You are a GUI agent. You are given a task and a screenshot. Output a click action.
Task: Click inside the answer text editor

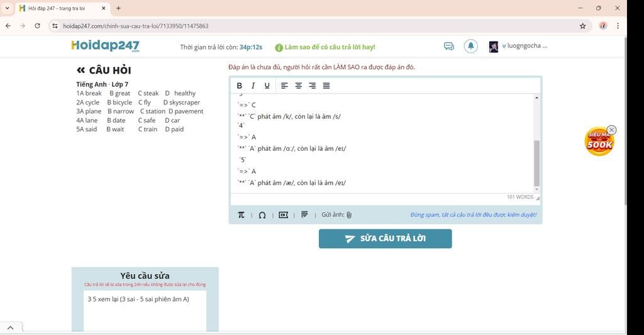pos(382,144)
